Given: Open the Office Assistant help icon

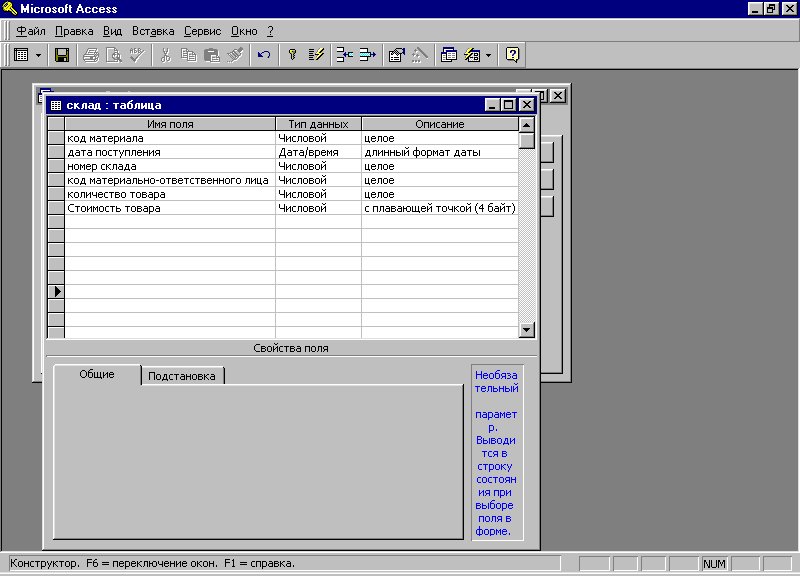Looking at the screenshot, I should coord(512,55).
